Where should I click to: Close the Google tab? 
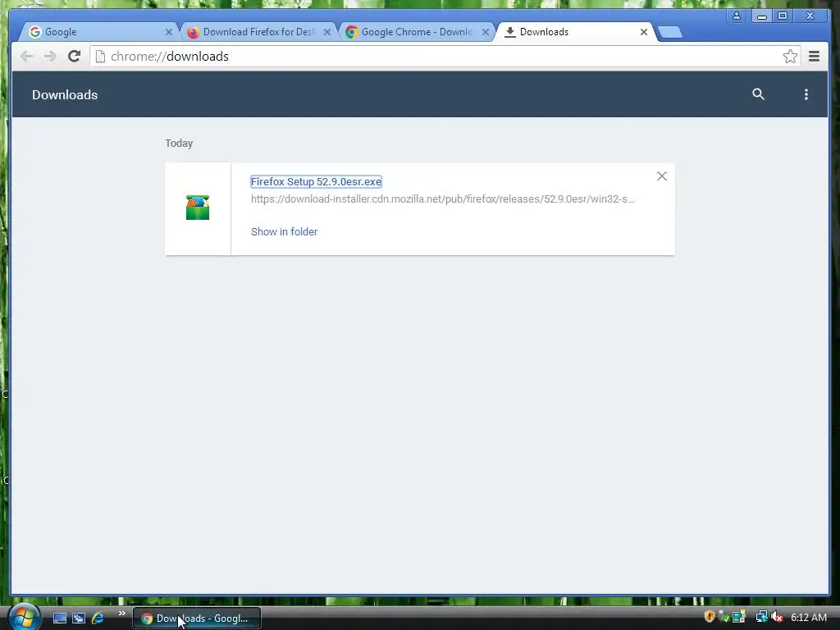(169, 32)
